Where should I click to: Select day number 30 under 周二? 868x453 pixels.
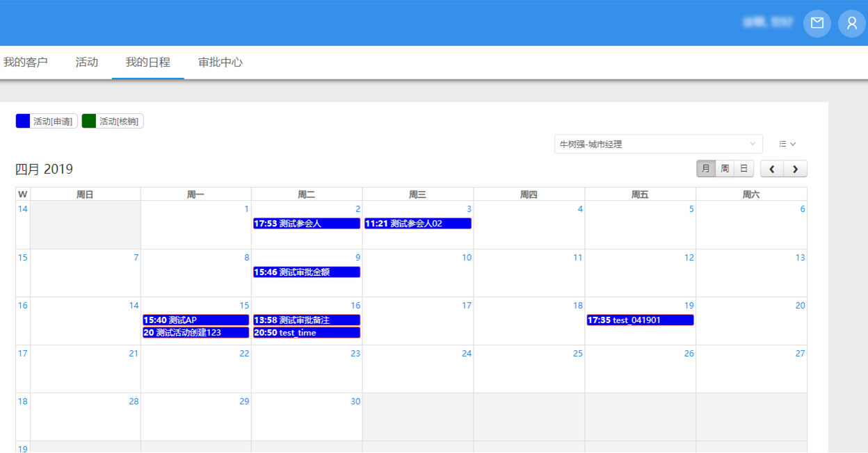pos(355,402)
